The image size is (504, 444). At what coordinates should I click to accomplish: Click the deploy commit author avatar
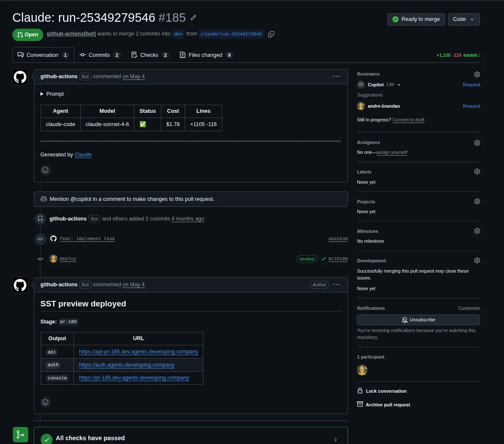pyautogui.click(x=53, y=259)
